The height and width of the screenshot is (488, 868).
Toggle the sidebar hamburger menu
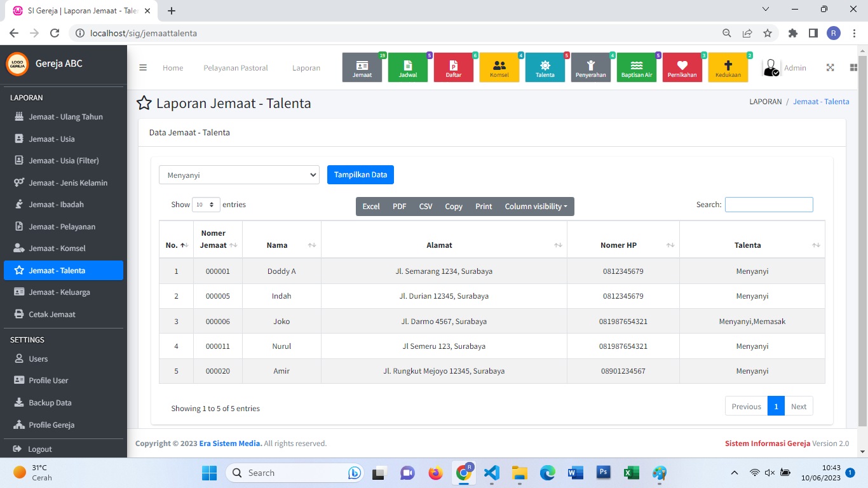tap(143, 68)
